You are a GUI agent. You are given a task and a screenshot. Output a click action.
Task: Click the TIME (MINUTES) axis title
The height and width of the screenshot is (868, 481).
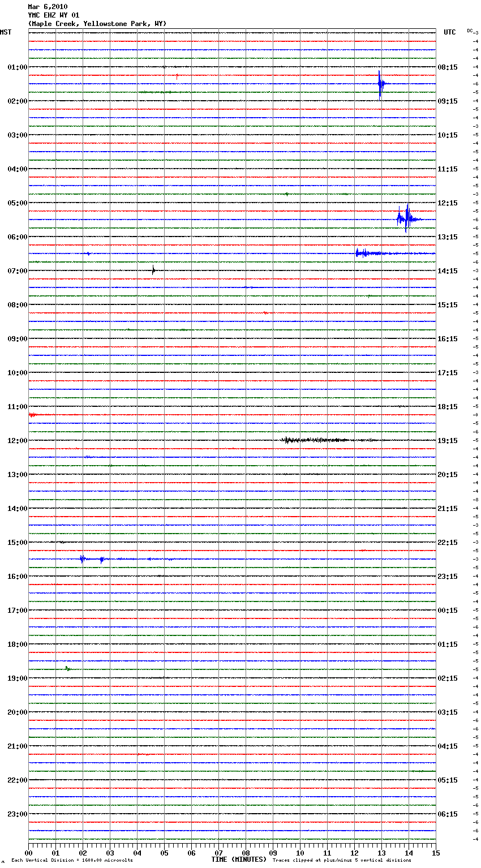click(239, 860)
